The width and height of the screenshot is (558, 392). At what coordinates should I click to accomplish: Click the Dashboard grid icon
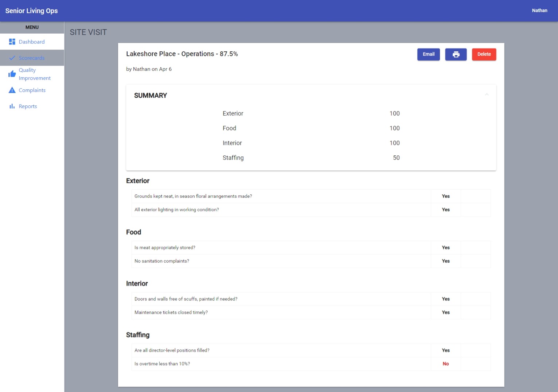[x=12, y=42]
